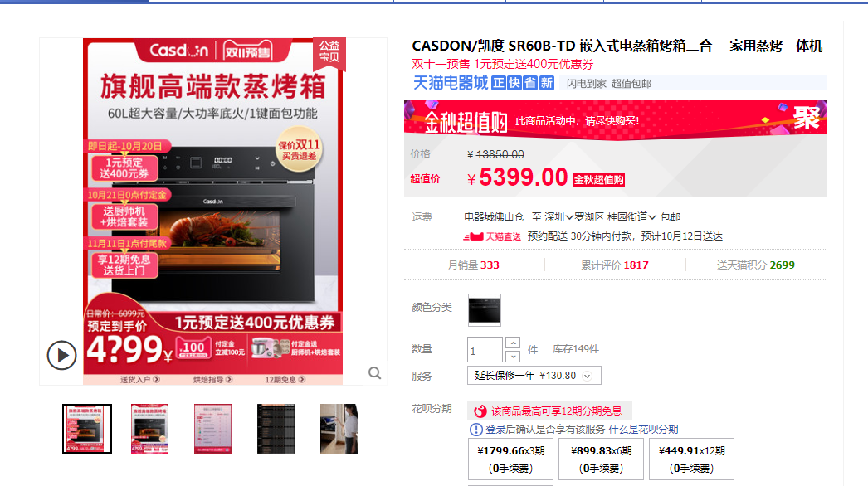The width and height of the screenshot is (868, 486).
Task: Click the magnifier zoom icon on product image
Action: point(375,373)
